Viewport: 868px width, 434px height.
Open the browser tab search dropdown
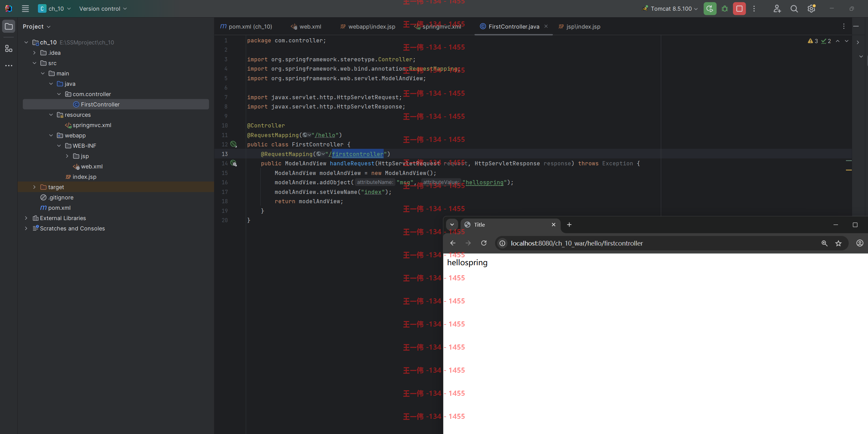click(x=452, y=225)
